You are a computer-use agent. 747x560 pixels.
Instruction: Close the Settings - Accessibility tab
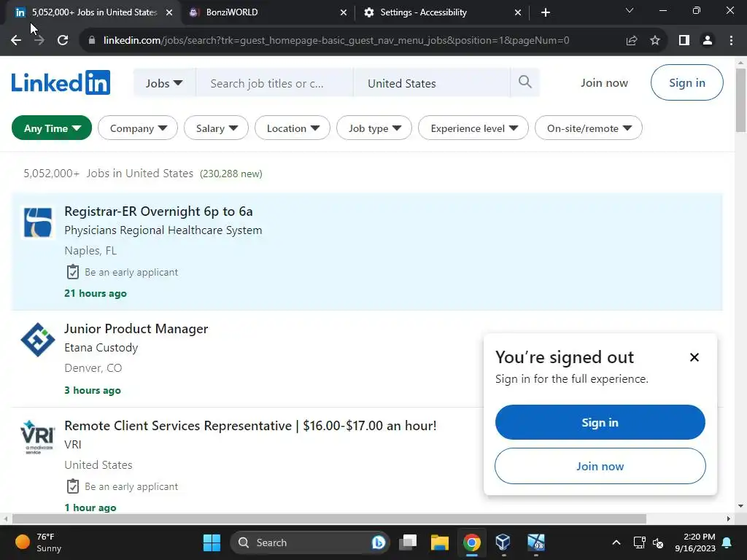(518, 12)
